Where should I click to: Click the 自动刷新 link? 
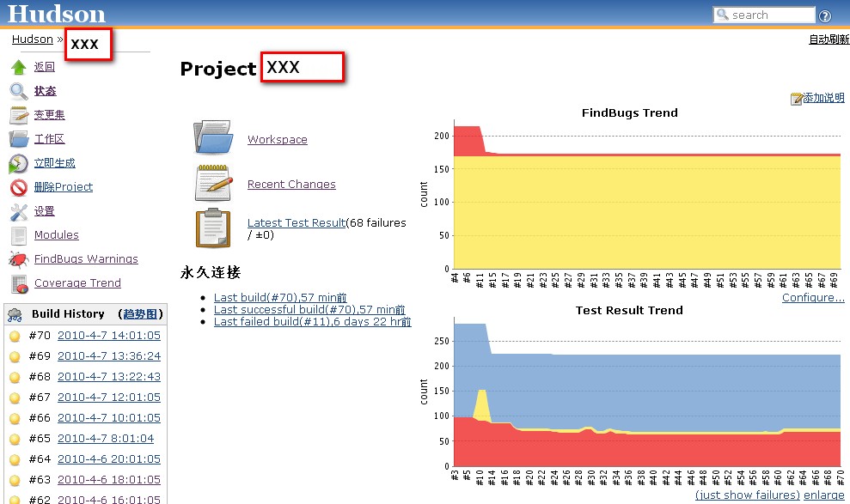[829, 39]
